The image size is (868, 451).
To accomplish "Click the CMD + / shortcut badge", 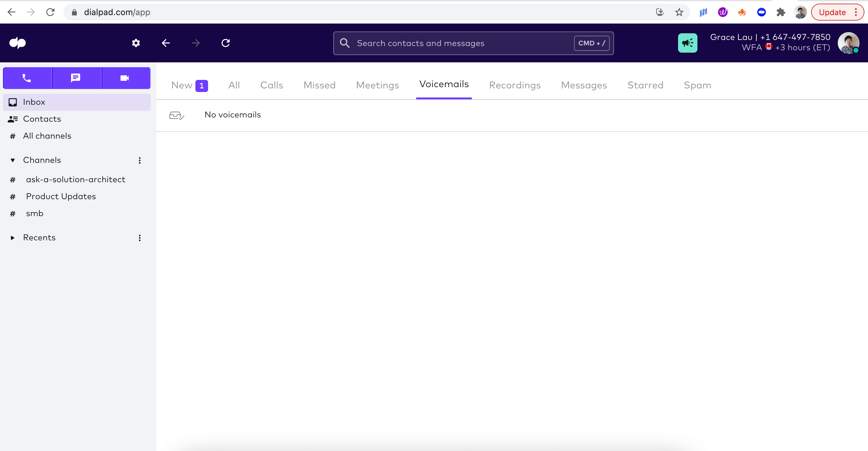I will [x=592, y=43].
